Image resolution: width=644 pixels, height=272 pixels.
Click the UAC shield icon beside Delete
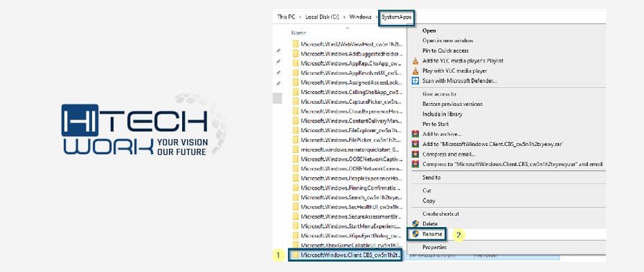415,224
